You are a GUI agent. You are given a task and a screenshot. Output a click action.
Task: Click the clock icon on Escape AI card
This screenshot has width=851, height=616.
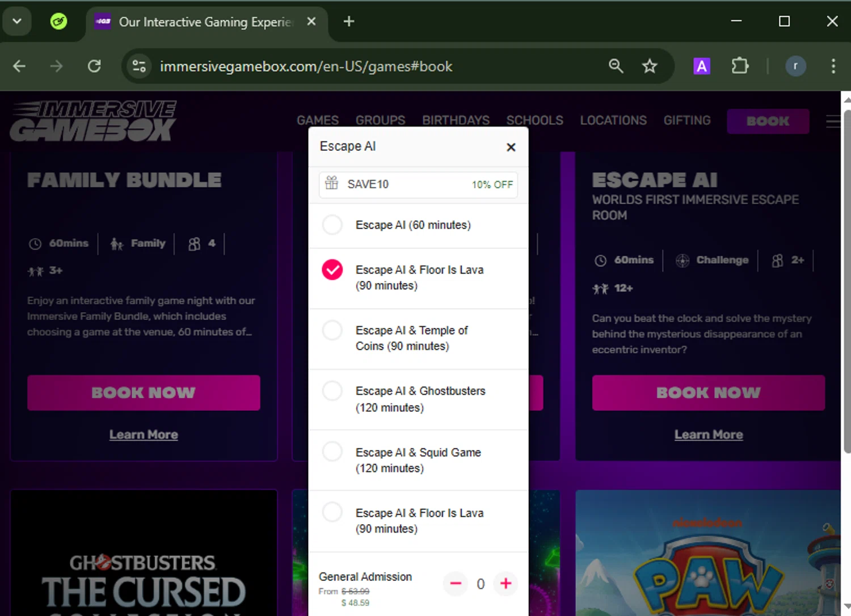[600, 260]
